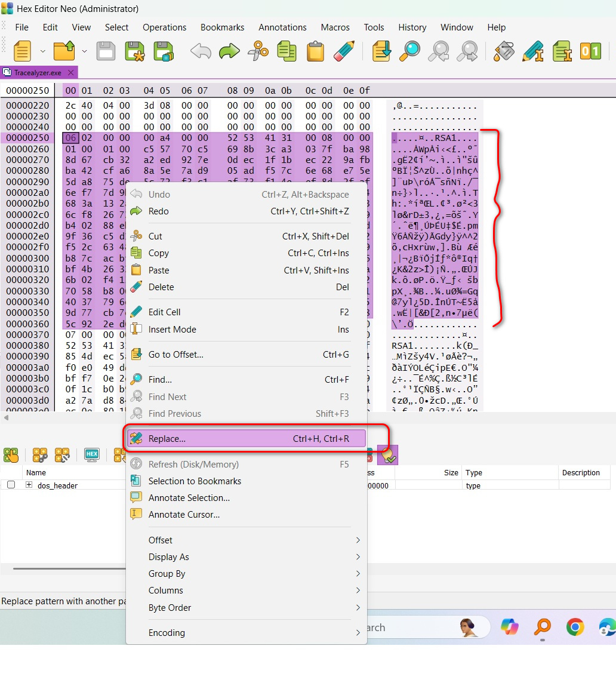The image size is (616, 698).
Task: Choose Edit Cell in context menu
Action: (247, 312)
